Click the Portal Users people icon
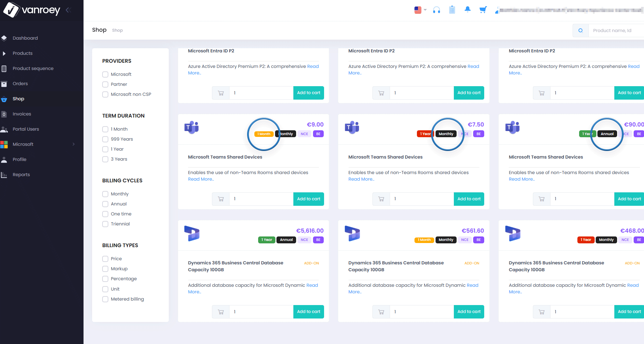This screenshot has width=644, height=344. click(x=4, y=129)
